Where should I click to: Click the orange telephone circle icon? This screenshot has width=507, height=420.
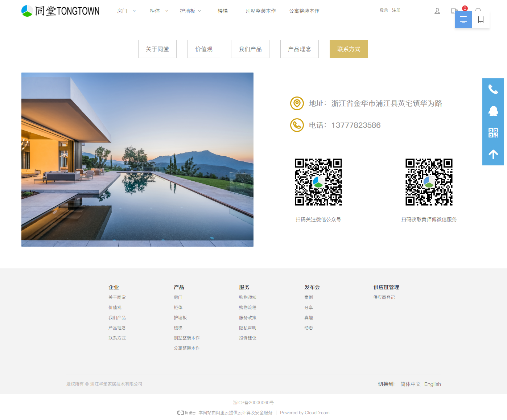pyautogui.click(x=297, y=125)
